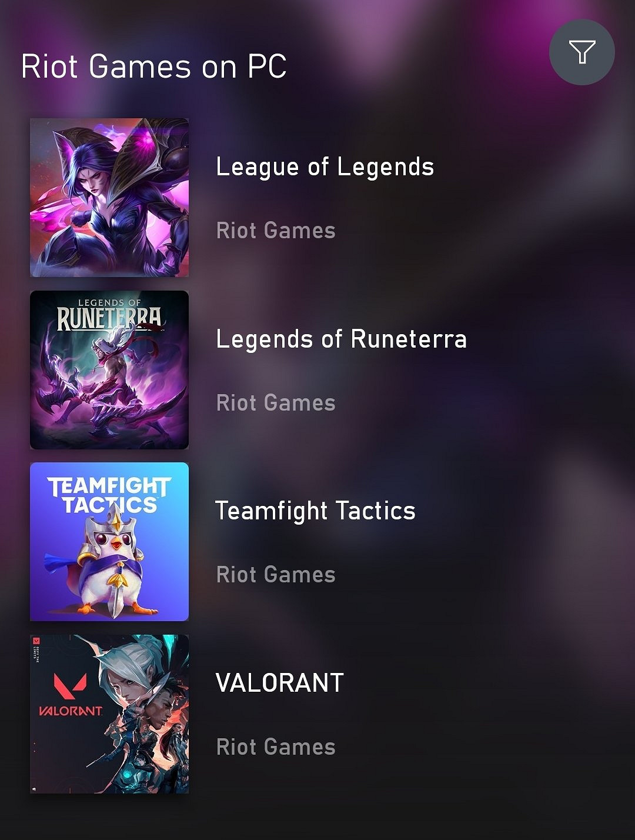Viewport: 635px width, 840px height.
Task: Click the Runeterra logo on the cover
Action: [109, 315]
